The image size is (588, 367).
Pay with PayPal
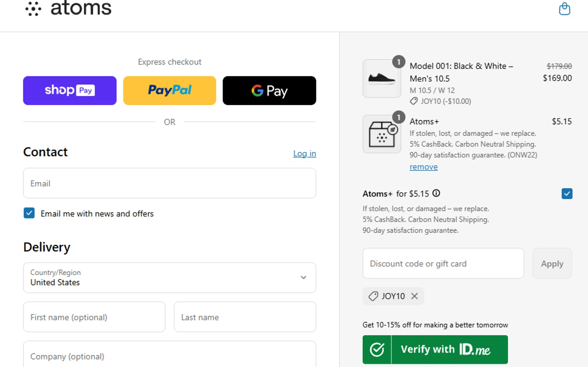pos(169,90)
